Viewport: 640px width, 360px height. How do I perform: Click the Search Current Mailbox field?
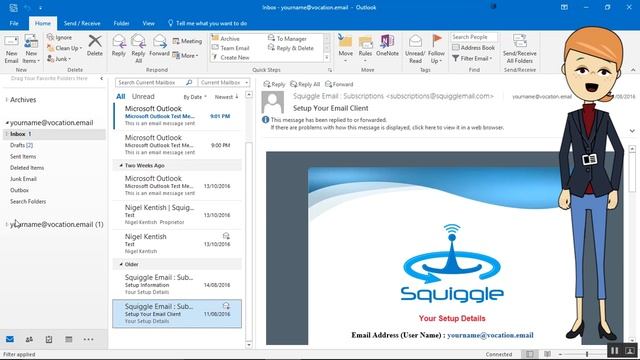pyautogui.click(x=155, y=82)
